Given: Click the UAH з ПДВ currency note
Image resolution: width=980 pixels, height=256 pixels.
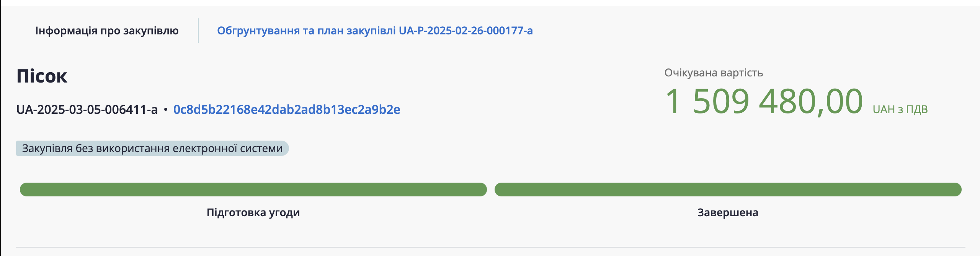Looking at the screenshot, I should click(900, 110).
